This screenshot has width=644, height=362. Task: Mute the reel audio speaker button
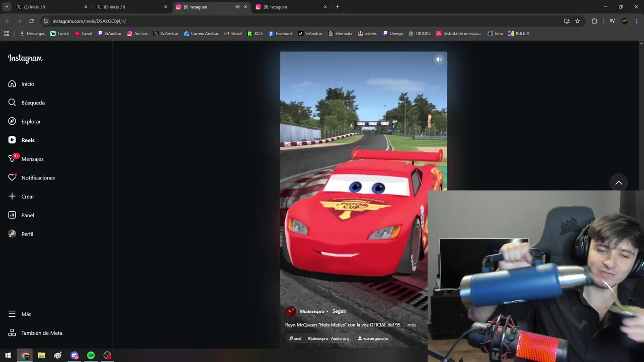click(x=439, y=59)
